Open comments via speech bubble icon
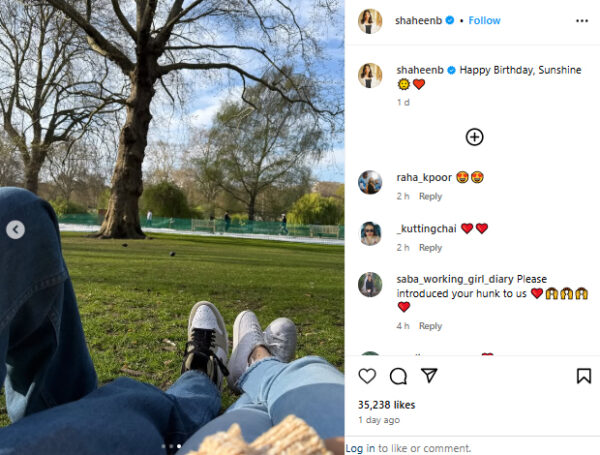 398,376
